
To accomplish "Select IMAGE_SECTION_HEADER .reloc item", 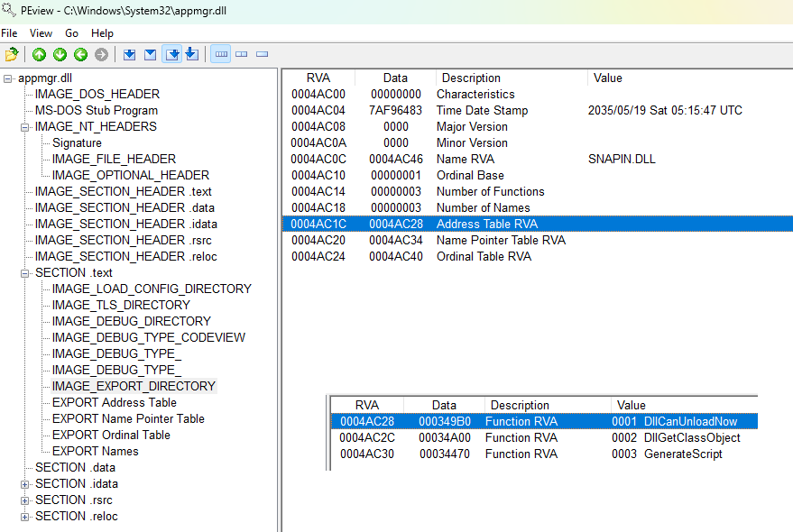I will tap(126, 256).
